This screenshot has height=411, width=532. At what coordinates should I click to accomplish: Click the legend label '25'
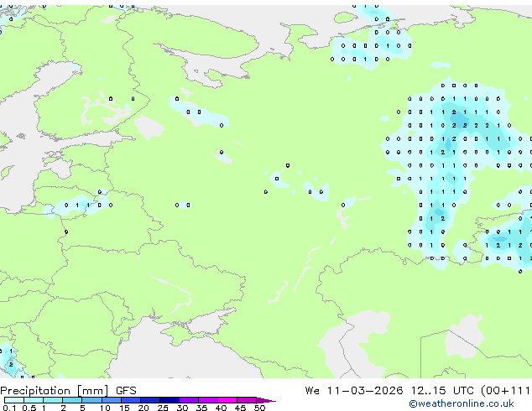click(x=163, y=408)
